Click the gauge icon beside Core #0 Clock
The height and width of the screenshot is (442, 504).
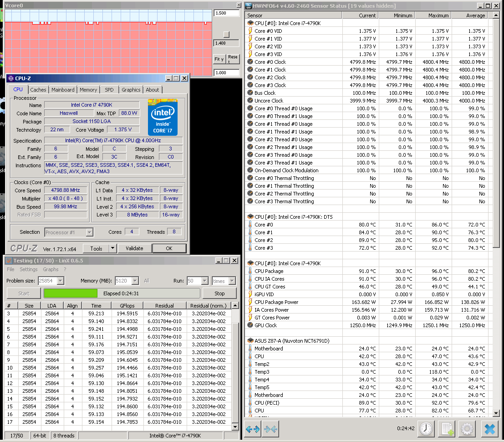point(250,62)
